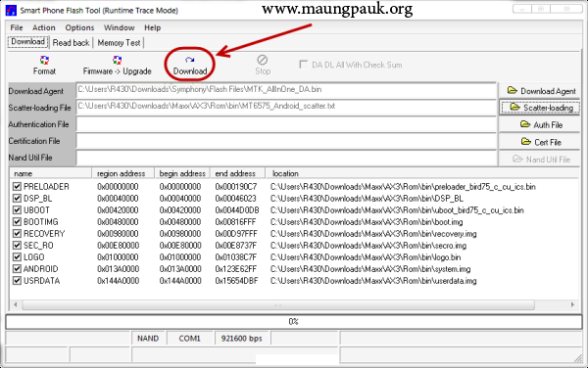This screenshot has width=588, height=368.
Task: Uncheck the USRDATA partition checkbox
Action: point(17,281)
